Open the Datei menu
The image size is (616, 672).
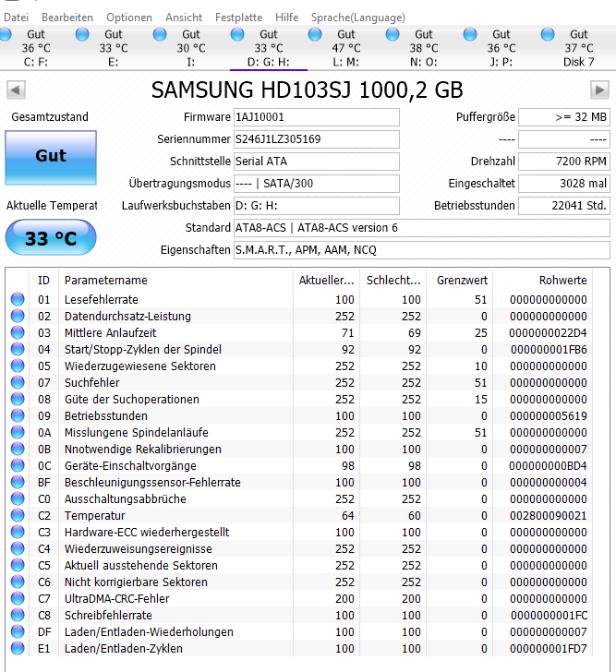17,18
